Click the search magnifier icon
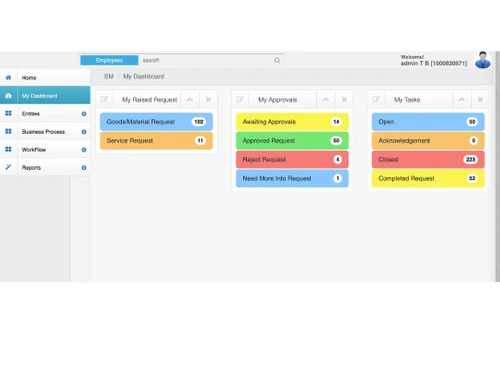 [x=277, y=60]
